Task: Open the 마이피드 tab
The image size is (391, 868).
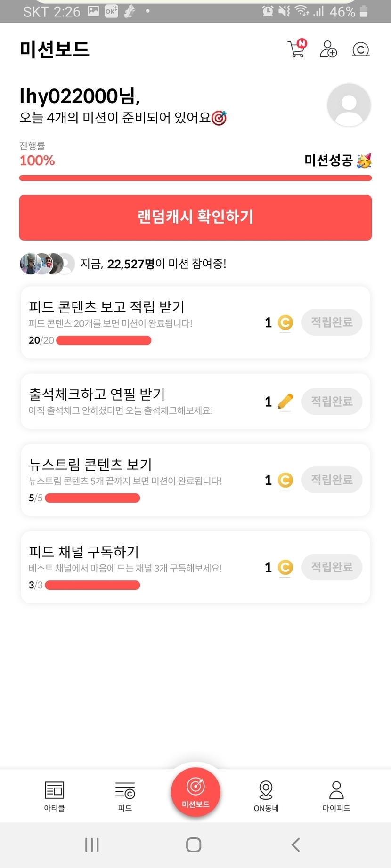Action: pyautogui.click(x=336, y=796)
